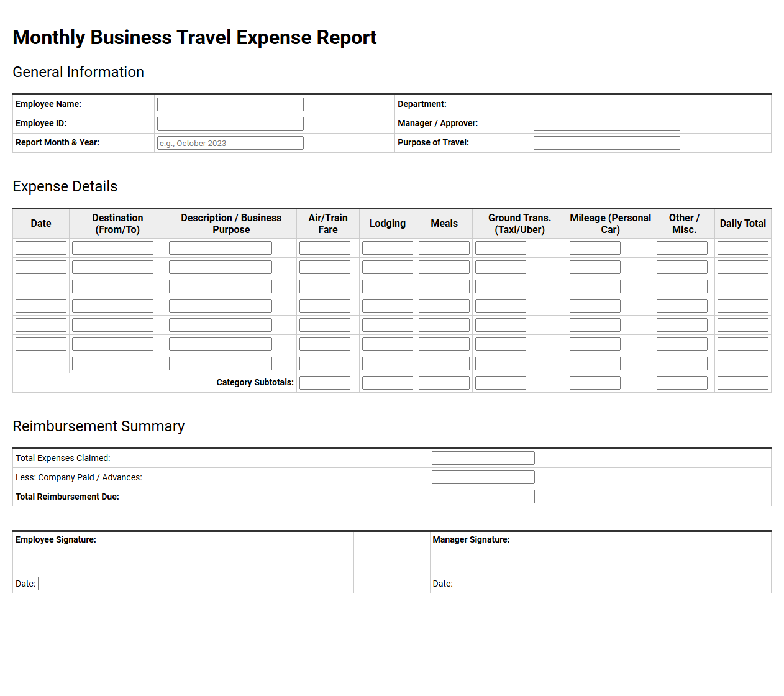Focus the Manager Signature Date field

[495, 584]
